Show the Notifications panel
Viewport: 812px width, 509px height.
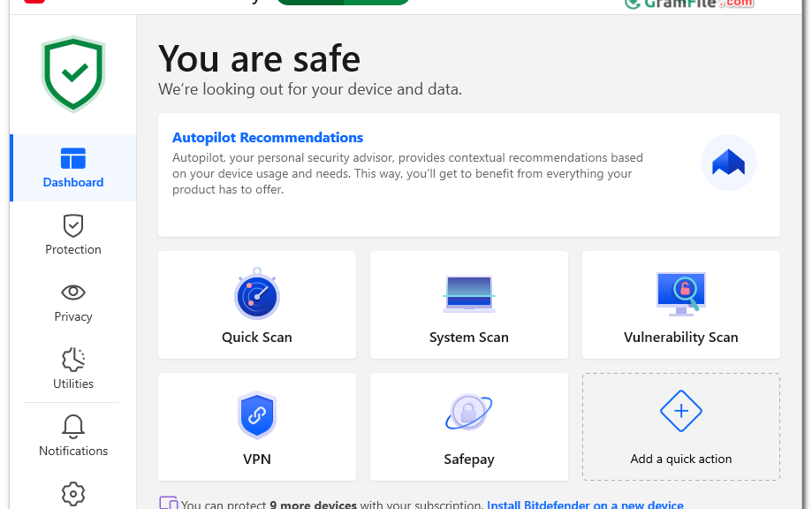click(x=73, y=437)
